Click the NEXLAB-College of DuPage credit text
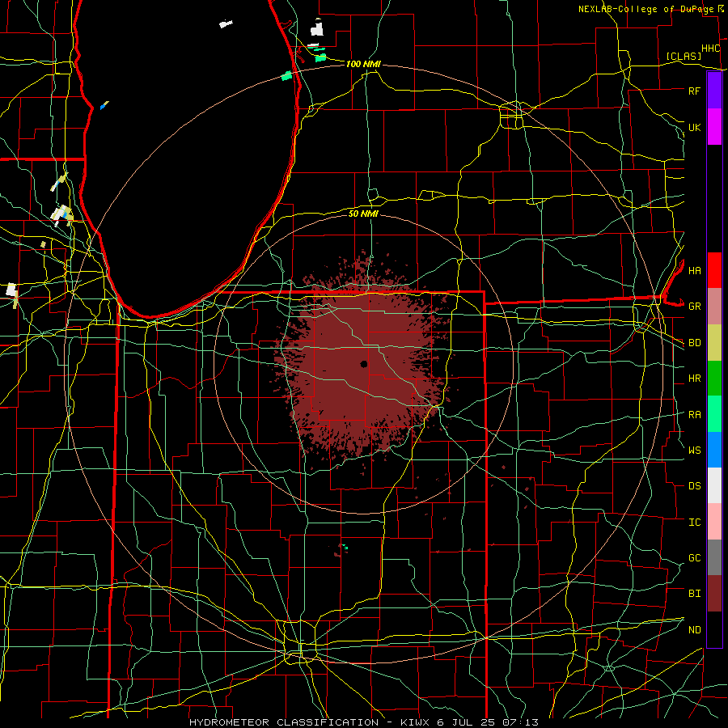Viewport: 728px width, 728px height. point(645,9)
